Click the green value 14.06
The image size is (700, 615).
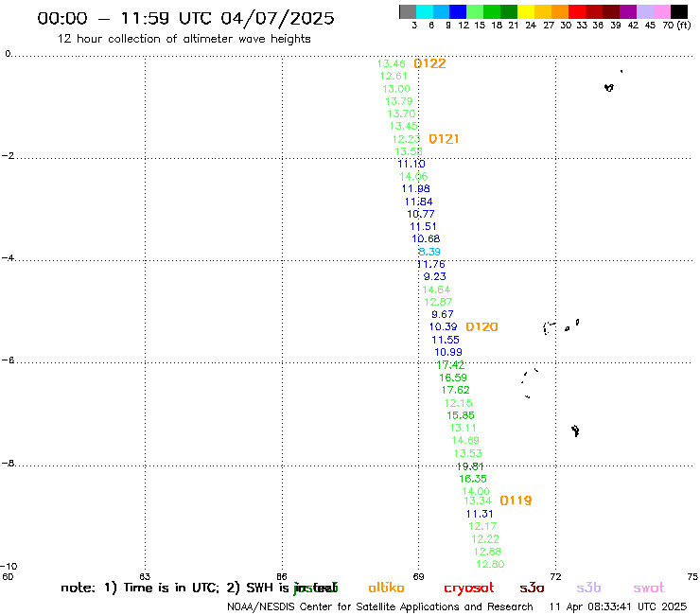[413, 176]
